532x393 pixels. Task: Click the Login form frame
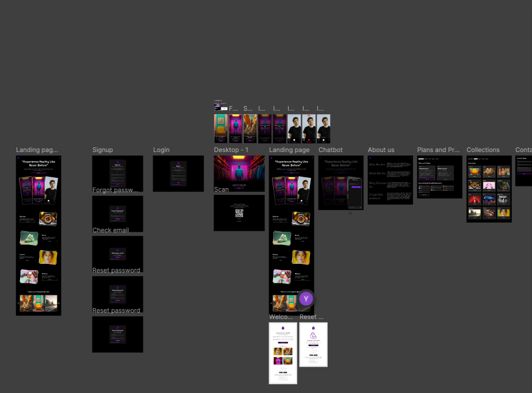(x=178, y=174)
